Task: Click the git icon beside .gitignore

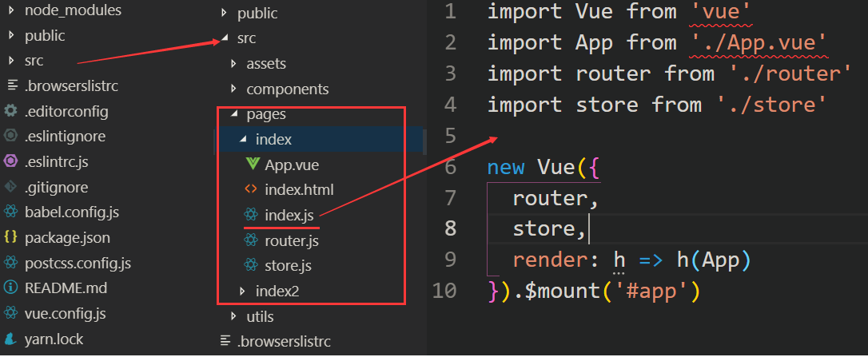Action: 11,187
